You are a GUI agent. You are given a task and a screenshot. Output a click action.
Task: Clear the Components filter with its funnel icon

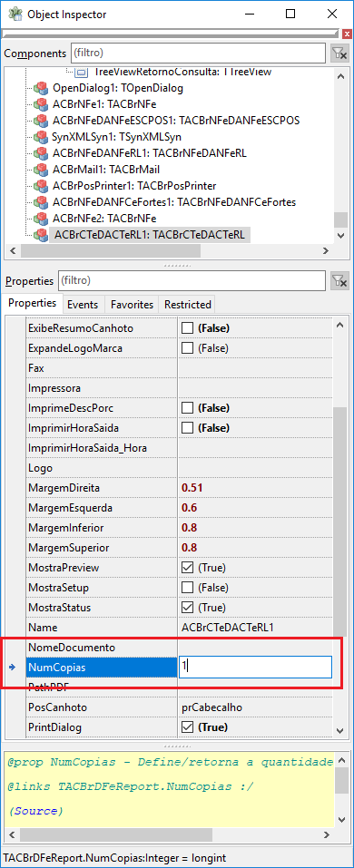[x=339, y=54]
